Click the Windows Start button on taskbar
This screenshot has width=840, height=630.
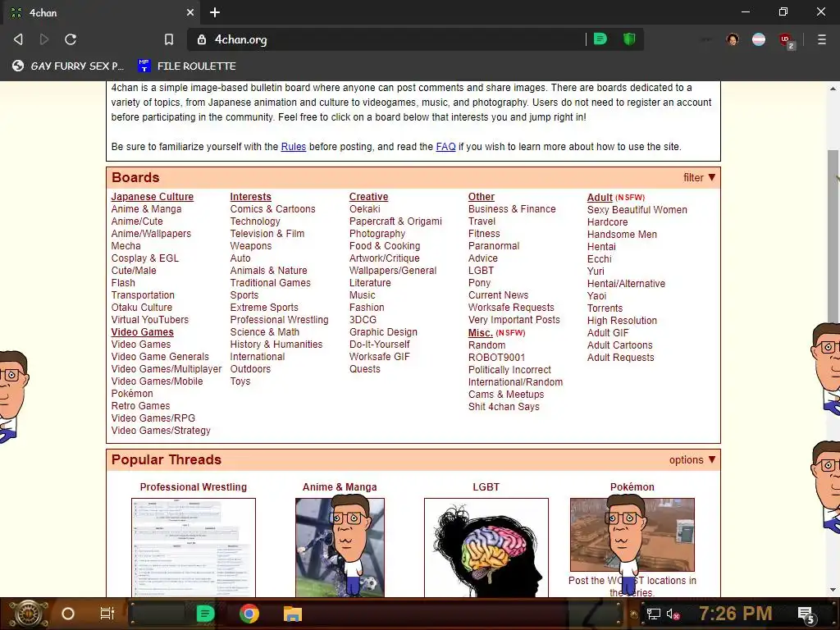[28, 614]
